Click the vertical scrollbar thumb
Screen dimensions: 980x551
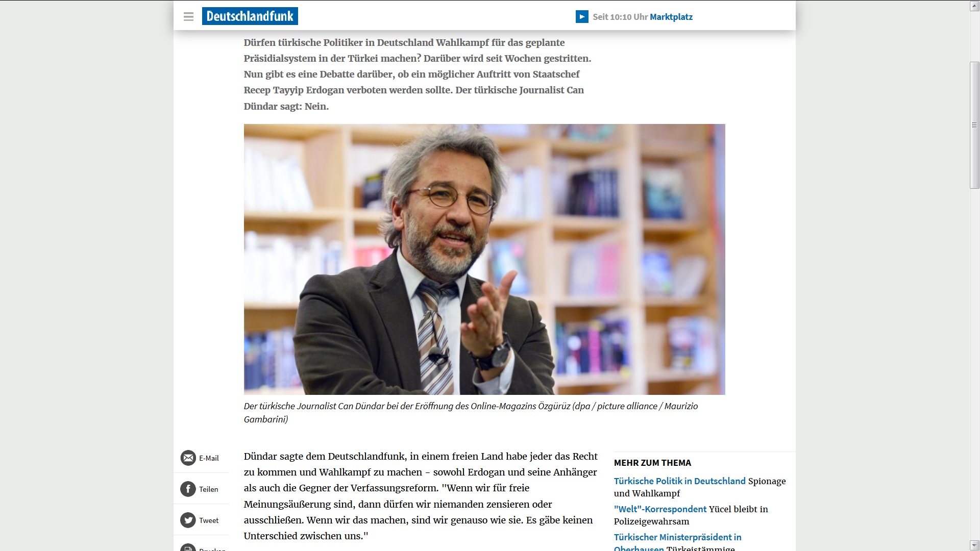974,125
